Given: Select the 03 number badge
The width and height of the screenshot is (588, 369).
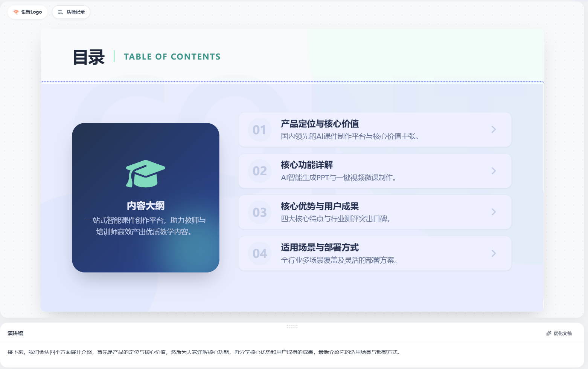Looking at the screenshot, I should click(260, 212).
